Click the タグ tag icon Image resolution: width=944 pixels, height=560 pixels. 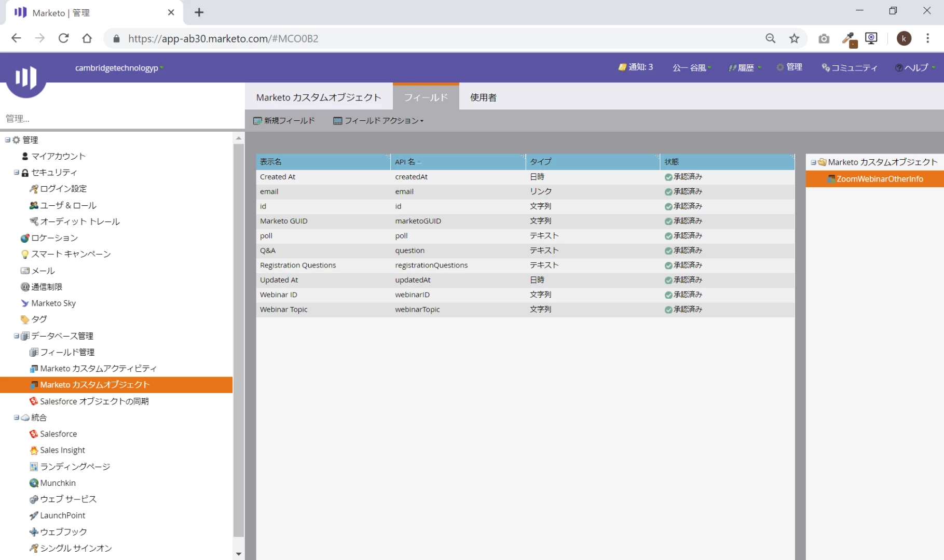25,319
